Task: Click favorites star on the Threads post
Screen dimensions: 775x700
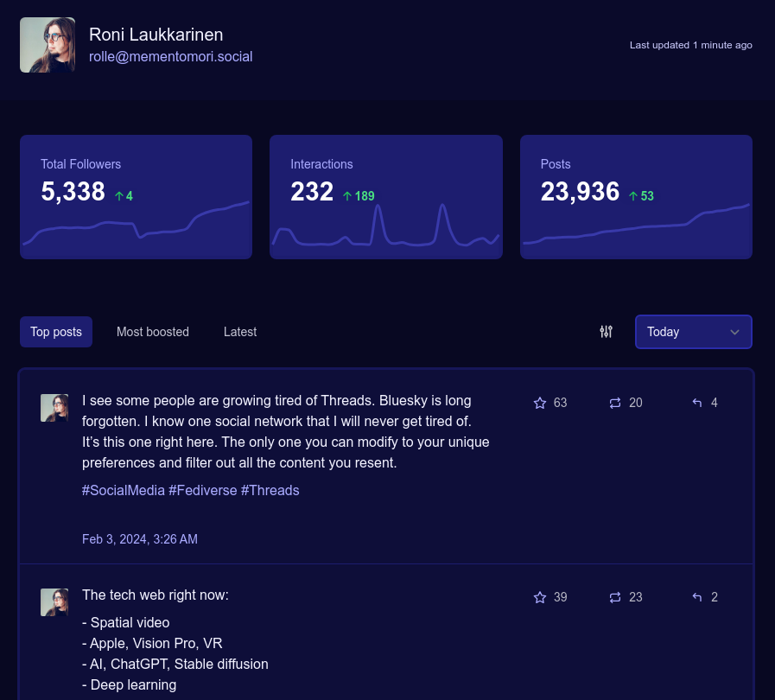Action: click(540, 403)
